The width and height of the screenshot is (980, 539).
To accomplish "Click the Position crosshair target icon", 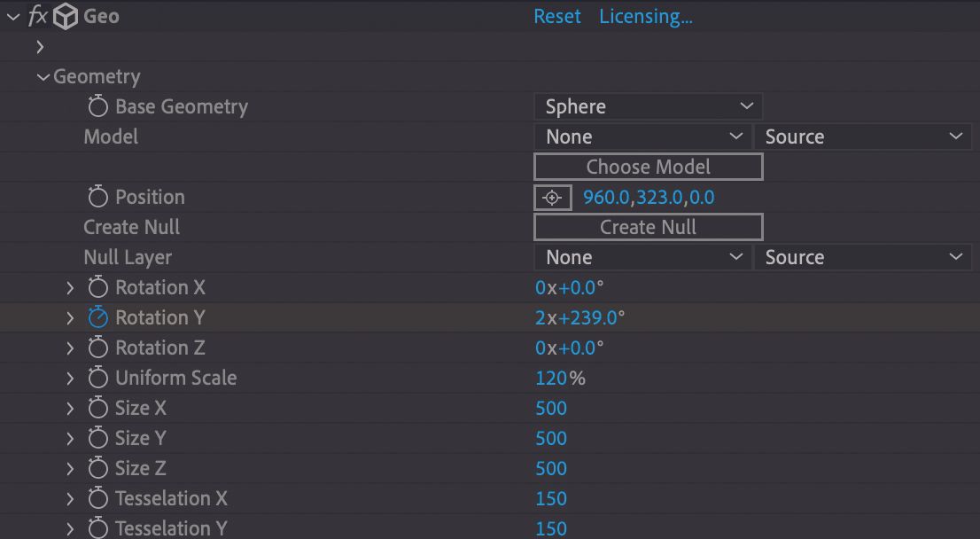I will point(552,197).
